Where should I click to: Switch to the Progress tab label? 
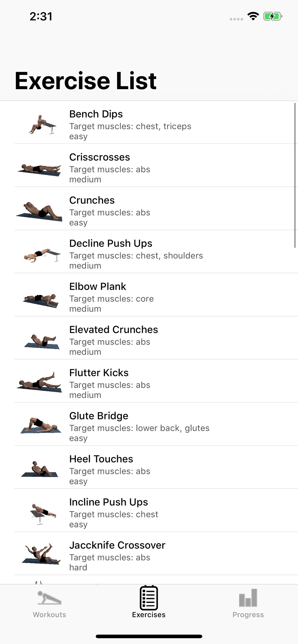[248, 615]
